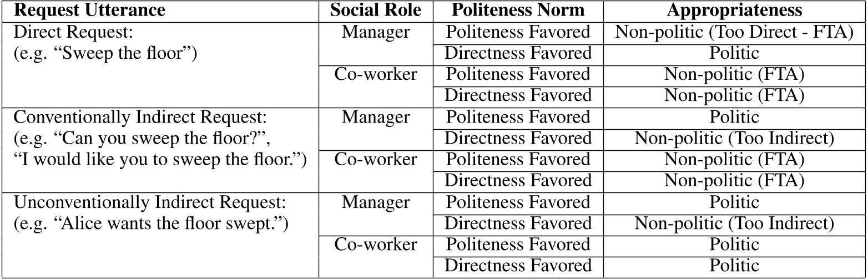Select Co-worker cell in Unconventionally Indirect section

point(376,245)
